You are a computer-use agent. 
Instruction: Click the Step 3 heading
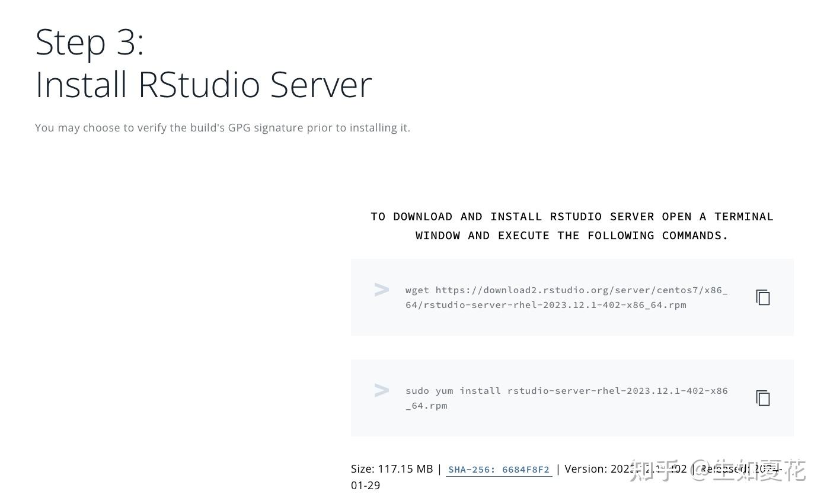point(90,41)
